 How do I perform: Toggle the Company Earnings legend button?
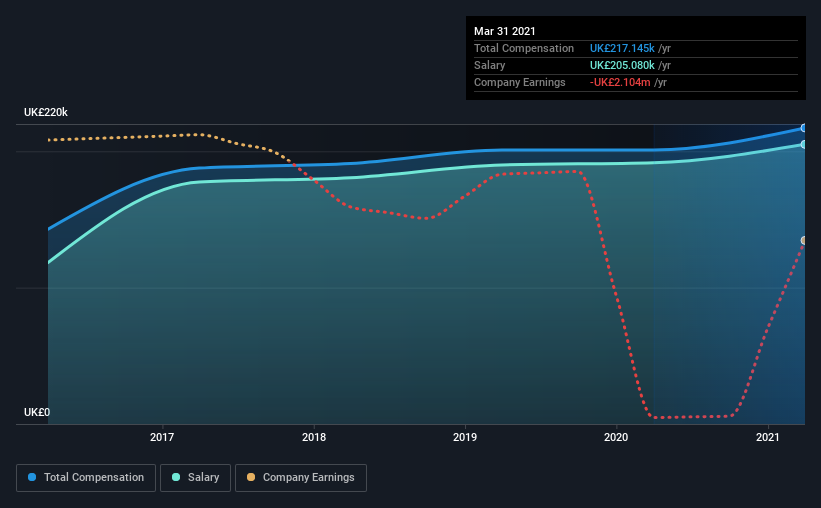tap(301, 478)
